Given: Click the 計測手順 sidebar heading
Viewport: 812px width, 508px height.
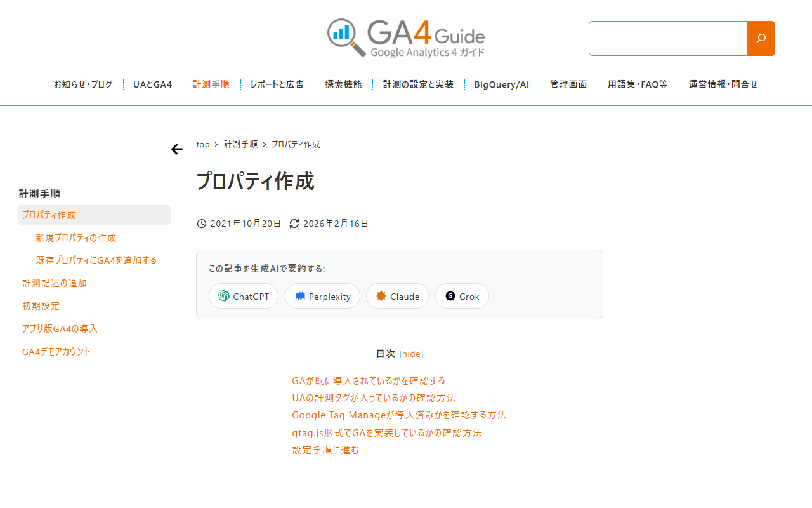Looking at the screenshot, I should tap(40, 194).
